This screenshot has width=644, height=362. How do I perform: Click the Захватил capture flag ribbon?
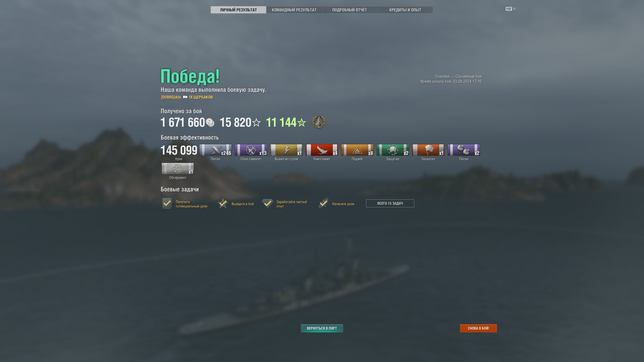pyautogui.click(x=428, y=150)
